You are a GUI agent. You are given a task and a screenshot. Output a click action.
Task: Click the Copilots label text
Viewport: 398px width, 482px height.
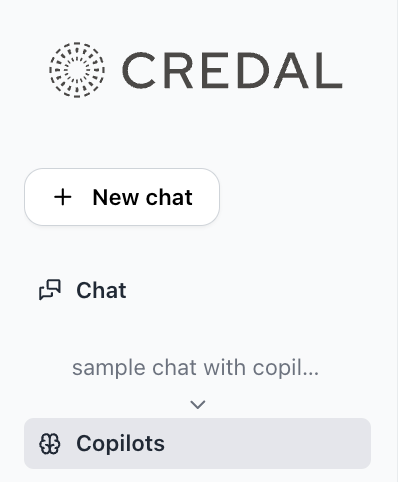coord(120,444)
